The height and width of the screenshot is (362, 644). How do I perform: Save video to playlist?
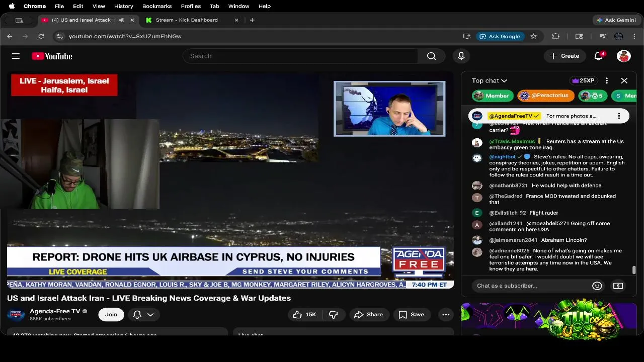click(x=412, y=315)
